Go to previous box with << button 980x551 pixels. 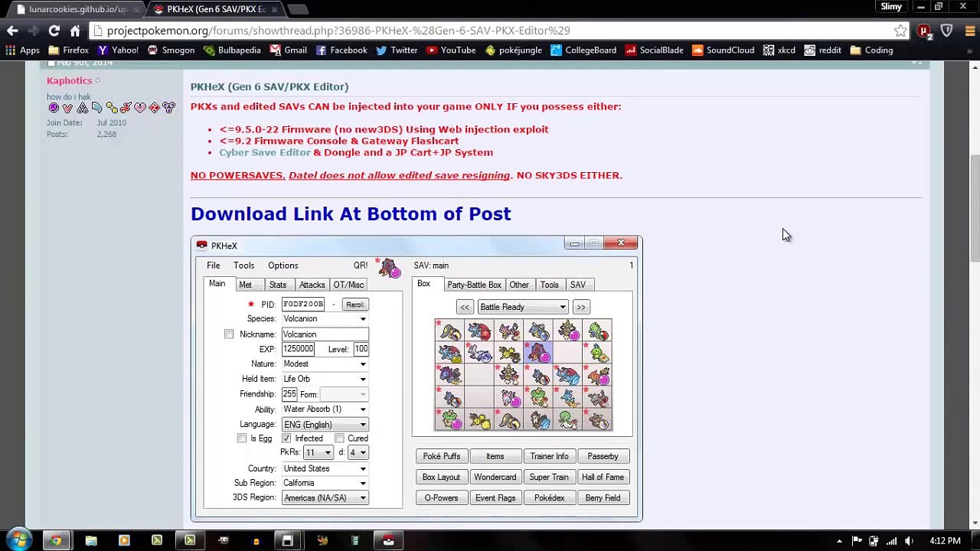pos(465,307)
